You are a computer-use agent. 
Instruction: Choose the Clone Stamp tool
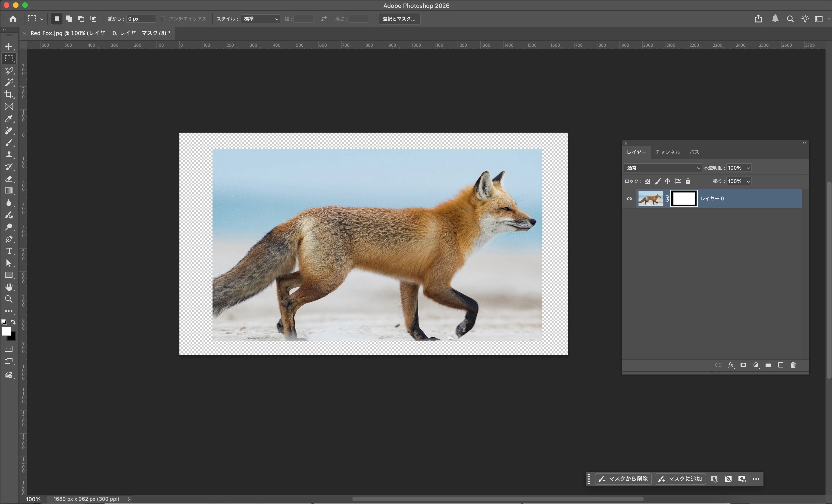9,155
